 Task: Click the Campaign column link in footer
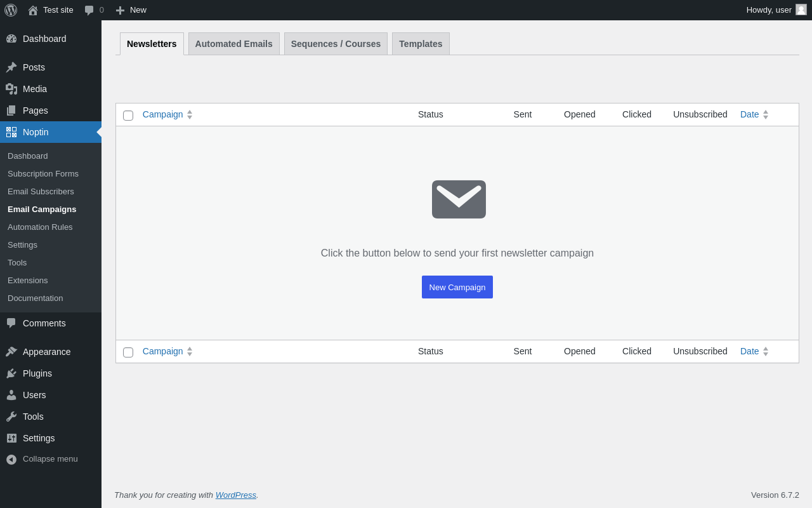(x=162, y=351)
